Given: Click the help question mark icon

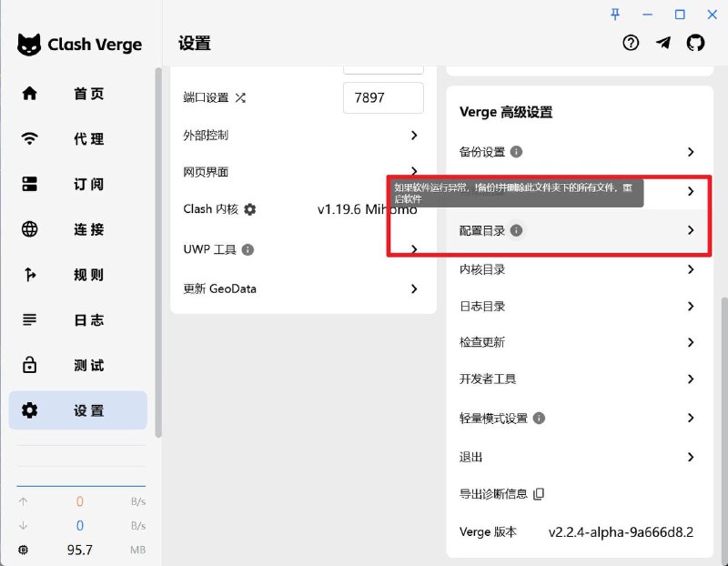Looking at the screenshot, I should point(631,43).
